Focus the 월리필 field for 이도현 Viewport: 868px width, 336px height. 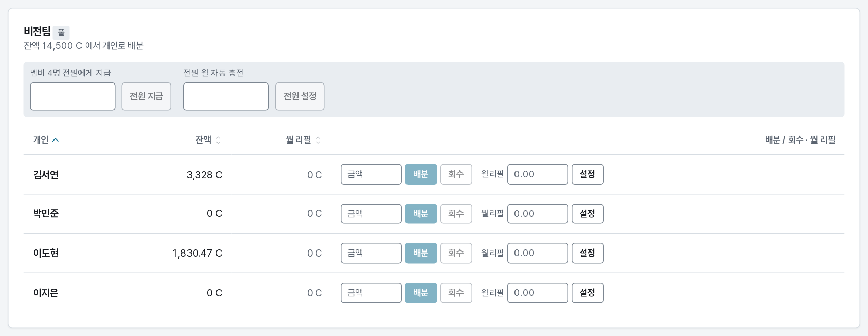538,253
